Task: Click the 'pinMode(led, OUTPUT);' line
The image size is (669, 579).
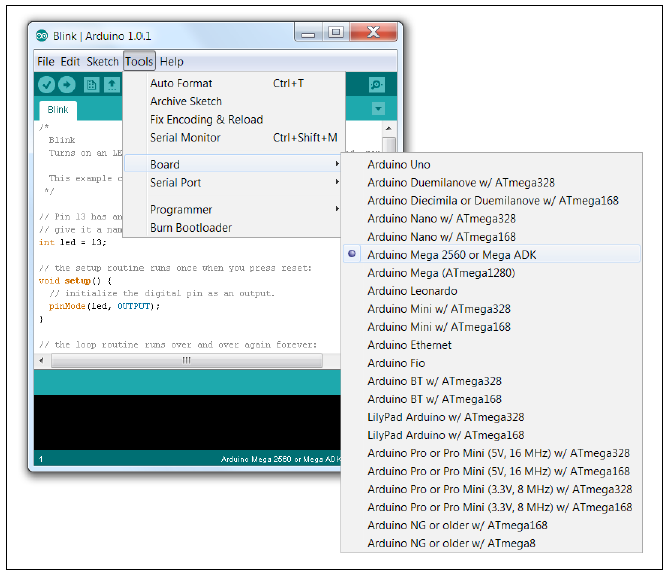Action: point(104,306)
